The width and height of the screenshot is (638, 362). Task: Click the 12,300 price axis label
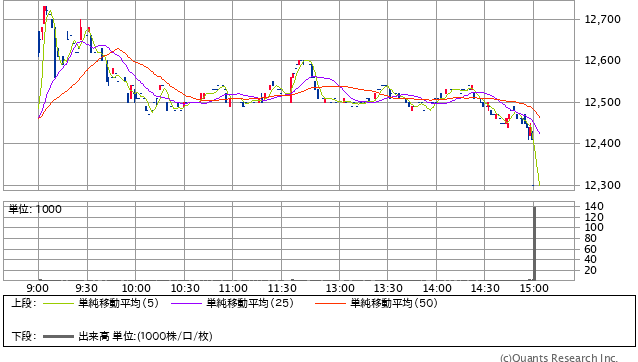point(602,185)
